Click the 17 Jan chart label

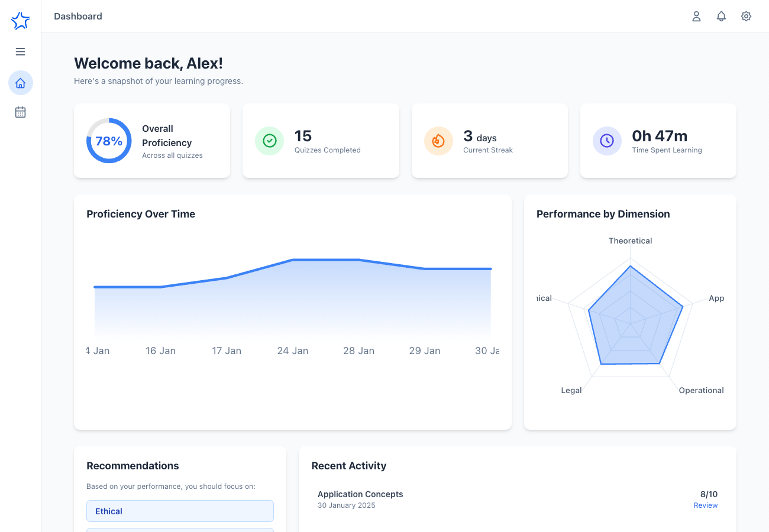pos(227,351)
